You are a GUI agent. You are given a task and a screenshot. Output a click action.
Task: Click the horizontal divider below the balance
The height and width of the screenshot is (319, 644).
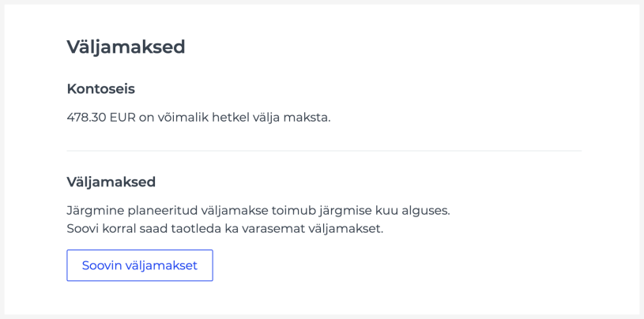(324, 151)
